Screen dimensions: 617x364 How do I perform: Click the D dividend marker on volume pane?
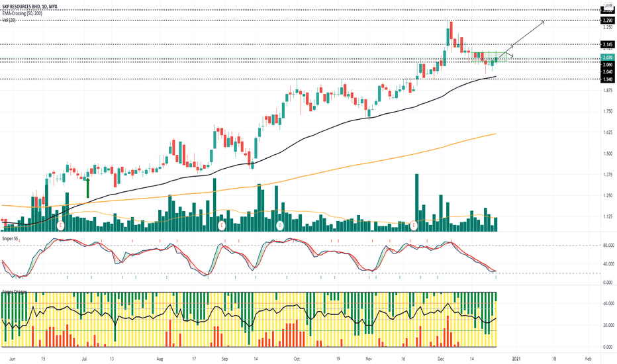click(x=280, y=226)
